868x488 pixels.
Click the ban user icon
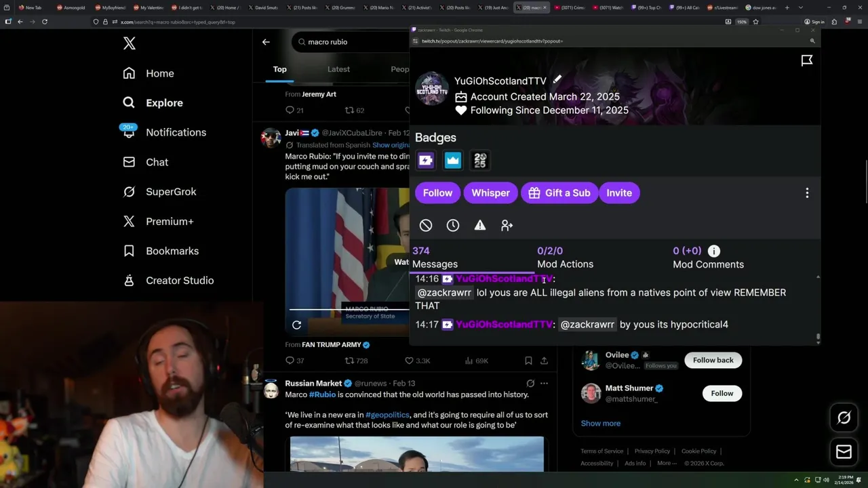click(426, 226)
